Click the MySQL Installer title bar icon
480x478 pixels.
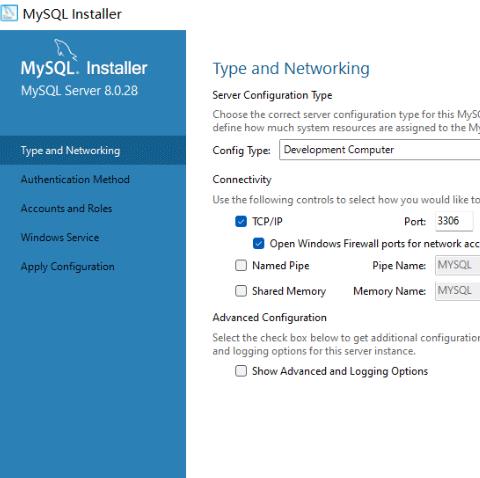9,13
